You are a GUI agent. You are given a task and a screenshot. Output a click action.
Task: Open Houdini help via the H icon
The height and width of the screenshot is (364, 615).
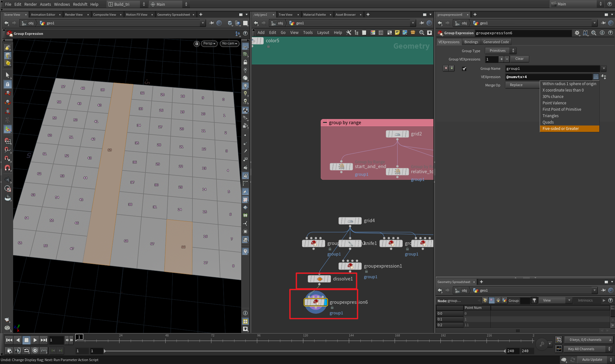pyautogui.click(x=585, y=33)
